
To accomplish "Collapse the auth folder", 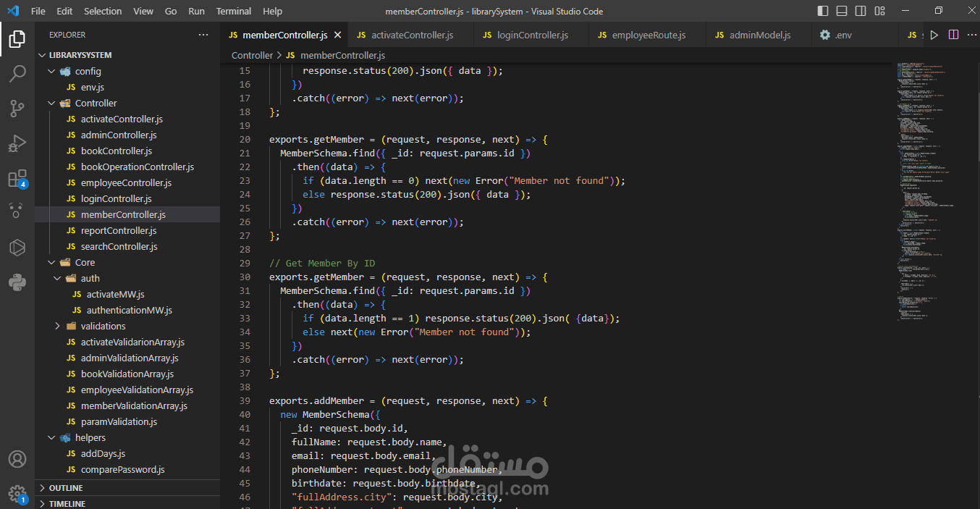I will (x=127, y=278).
